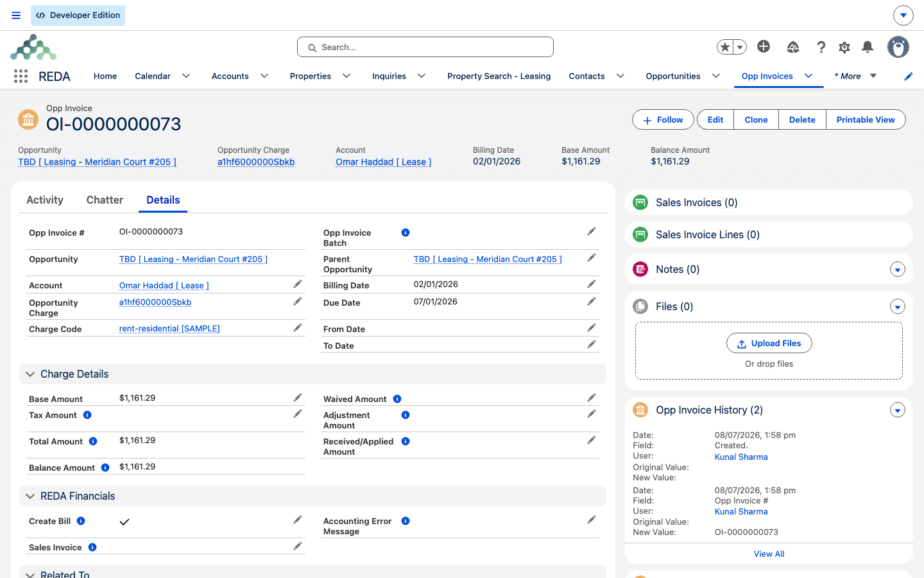
Task: Click the Printable View button
Action: point(866,120)
